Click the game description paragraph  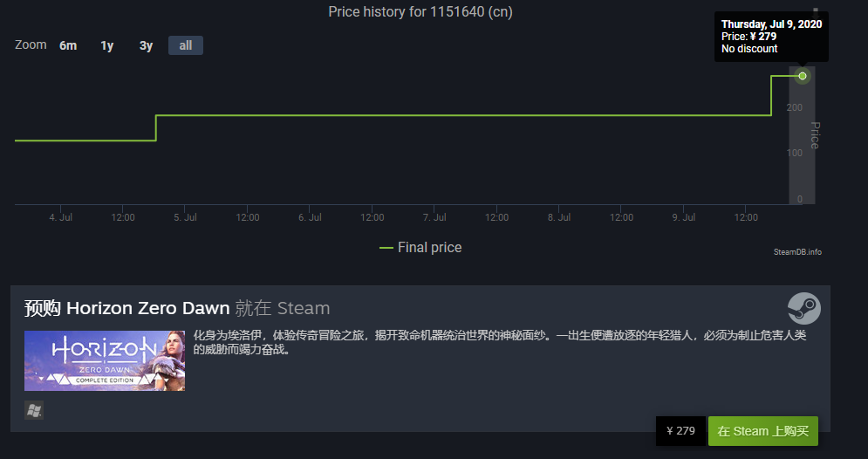point(499,342)
